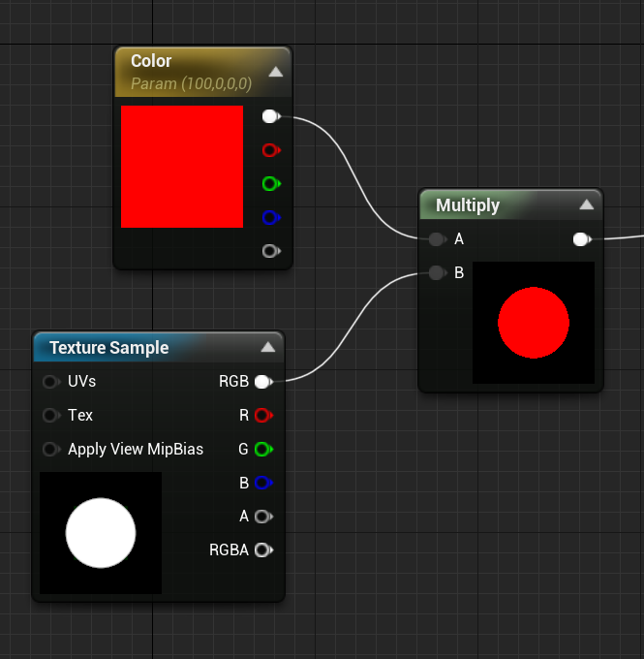Click the Apply View MipBias input pin
The width and height of the screenshot is (644, 659).
pos(51,449)
